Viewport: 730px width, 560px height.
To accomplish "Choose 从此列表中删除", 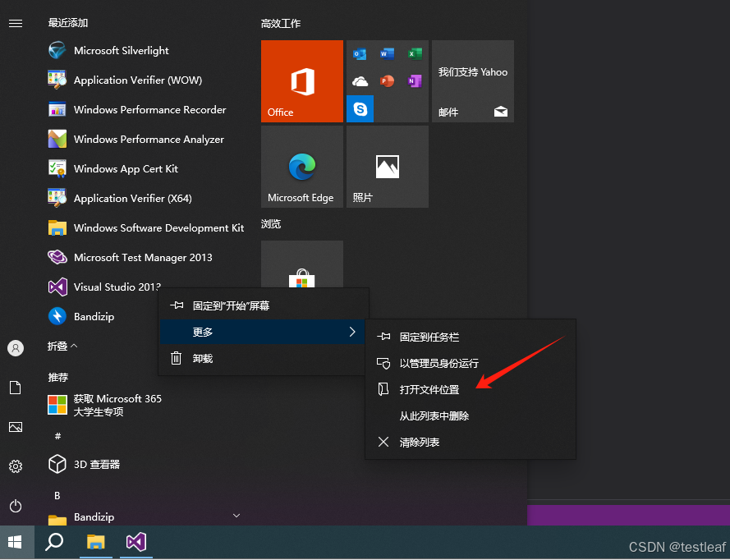I will click(x=471, y=415).
